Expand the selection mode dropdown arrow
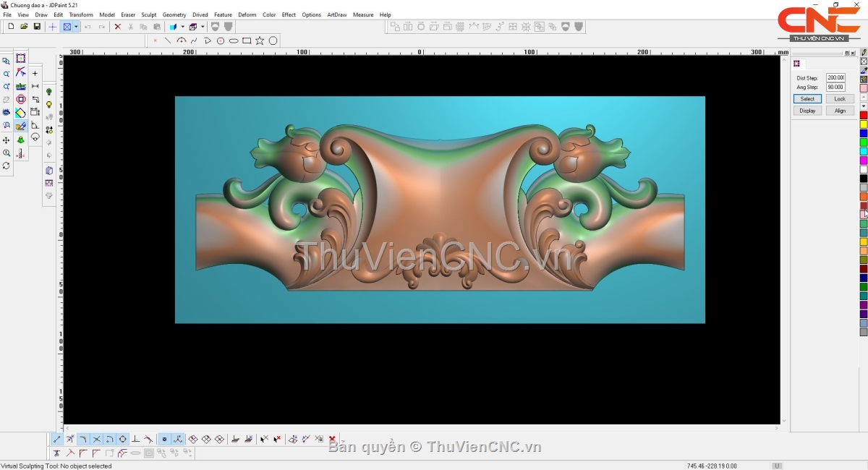This screenshot has width=868, height=470. 76,27
